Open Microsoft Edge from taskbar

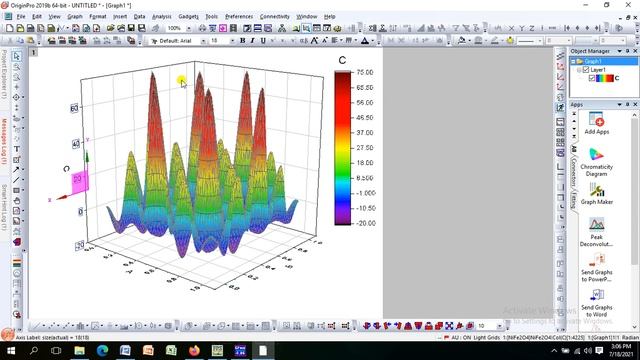[x=102, y=351]
